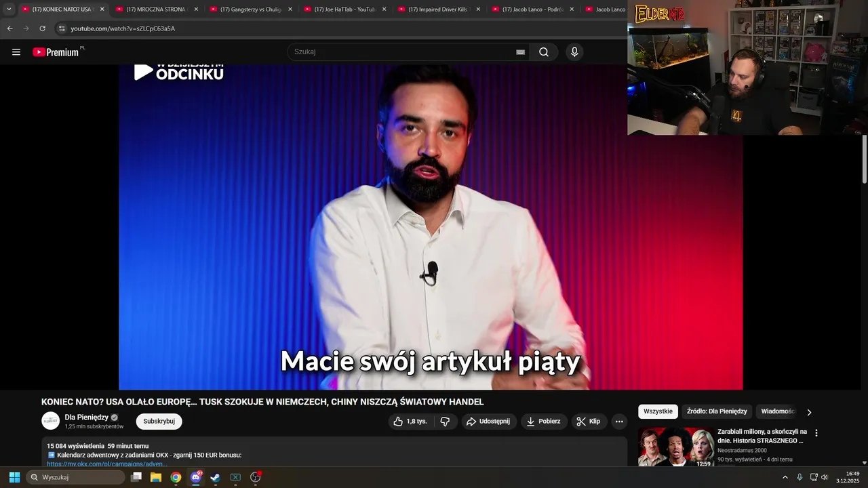Open the Dla Pieniędzy channel name link
The width and height of the screenshot is (868, 488).
point(86,418)
